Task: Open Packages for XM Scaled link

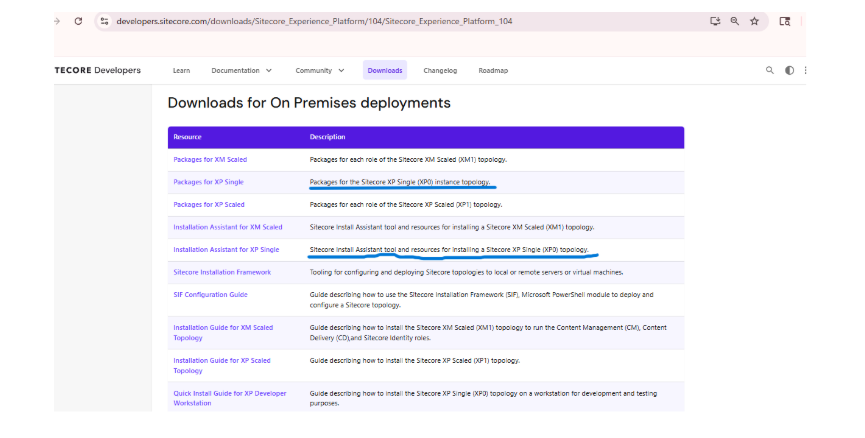Action: [x=210, y=159]
